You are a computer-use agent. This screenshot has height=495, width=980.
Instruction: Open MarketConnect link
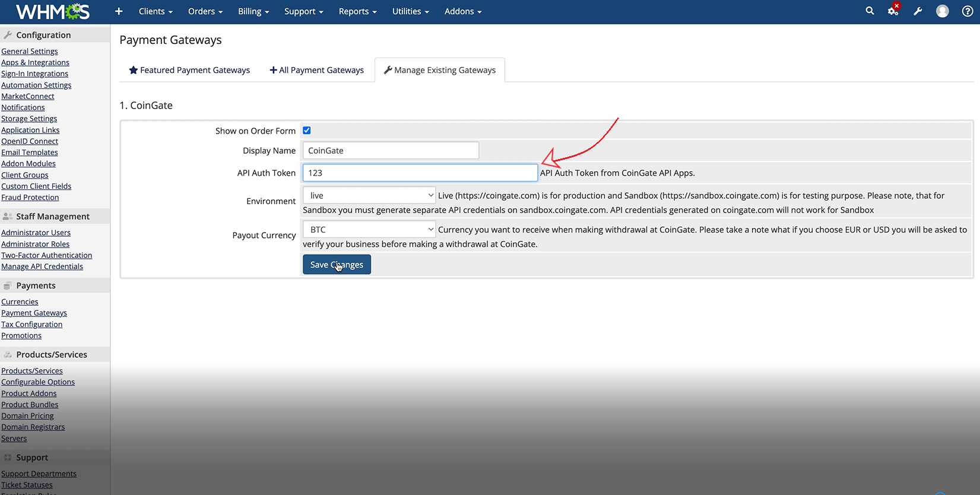point(27,96)
